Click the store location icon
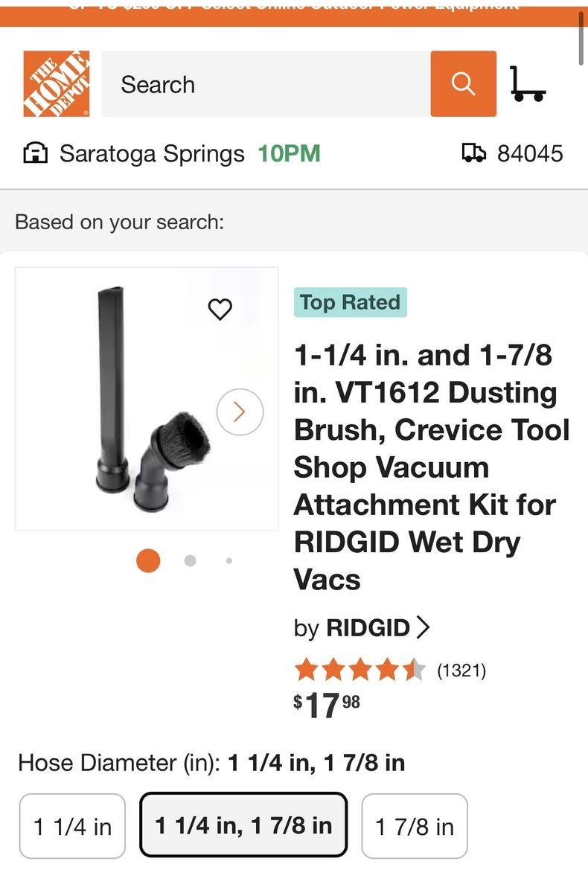The height and width of the screenshot is (893, 588). coord(36,154)
